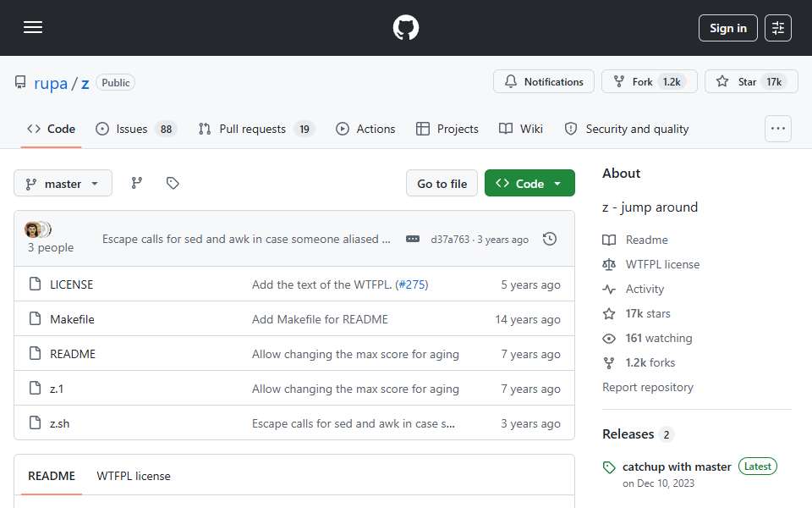Open README row's max score commit message
Image resolution: width=812 pixels, height=508 pixels.
355,354
